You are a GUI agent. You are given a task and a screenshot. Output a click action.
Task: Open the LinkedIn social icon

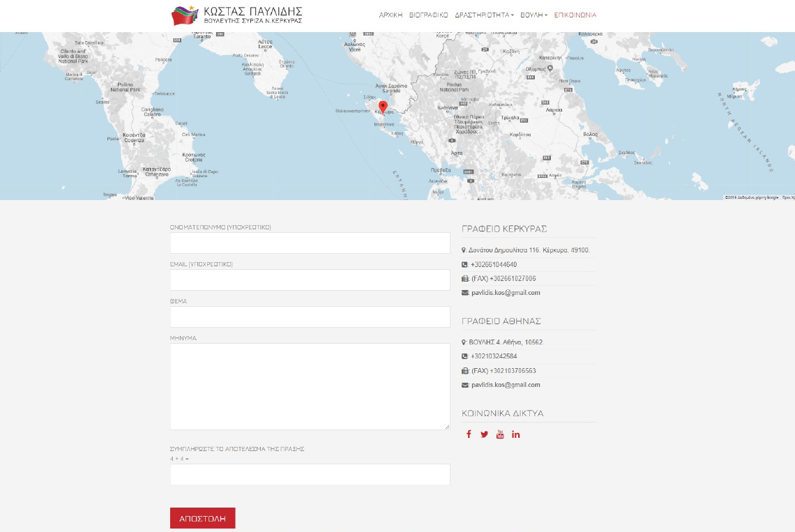coord(515,434)
